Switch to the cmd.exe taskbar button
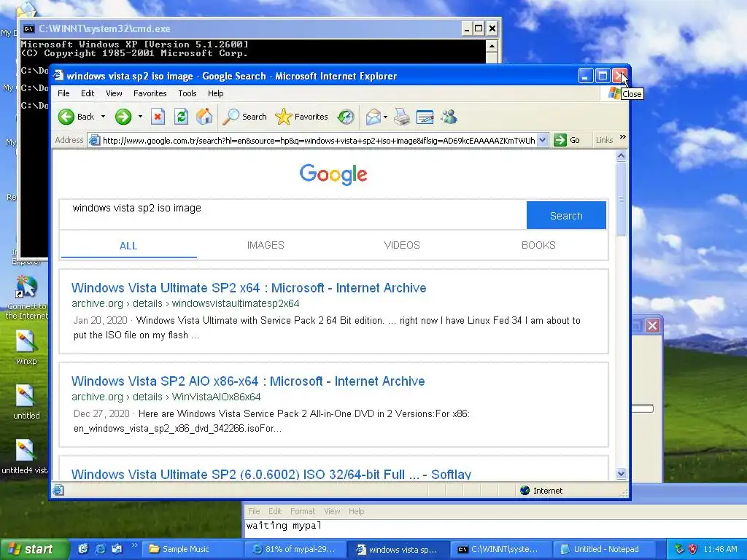This screenshot has width=747, height=560. pos(500,549)
